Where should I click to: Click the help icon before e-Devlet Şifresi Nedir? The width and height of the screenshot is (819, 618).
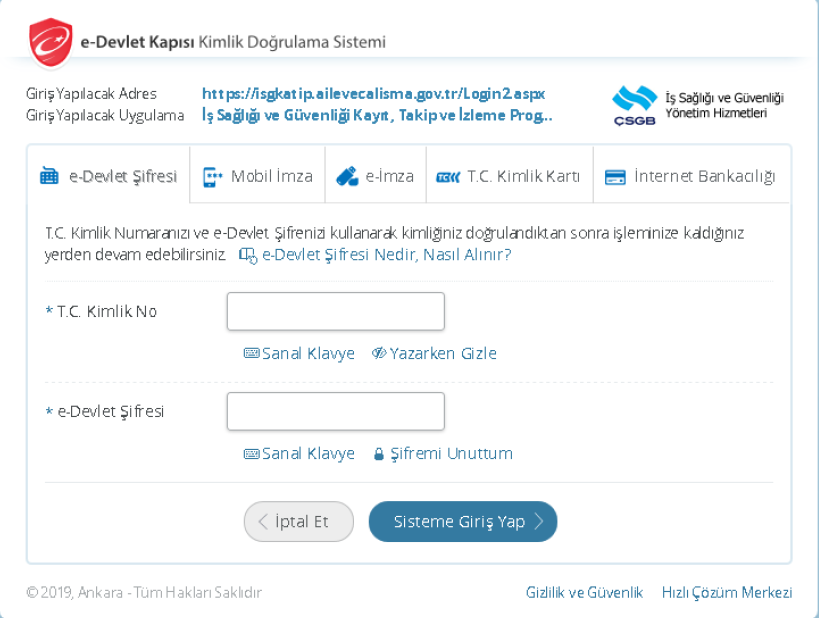[x=248, y=255]
